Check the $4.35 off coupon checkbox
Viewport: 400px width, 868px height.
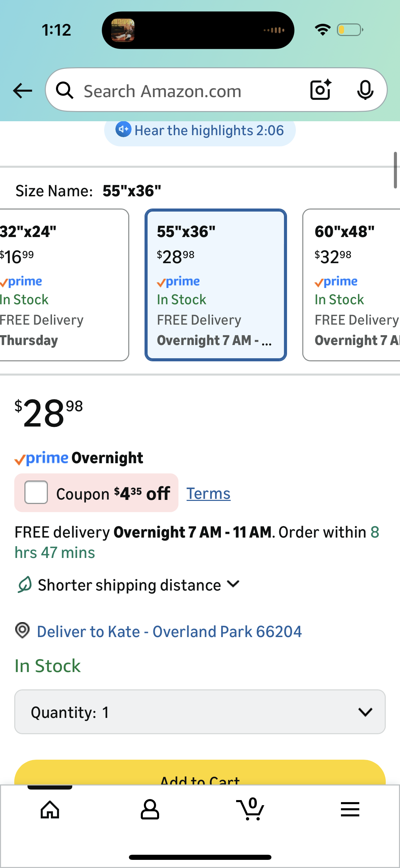(36, 492)
